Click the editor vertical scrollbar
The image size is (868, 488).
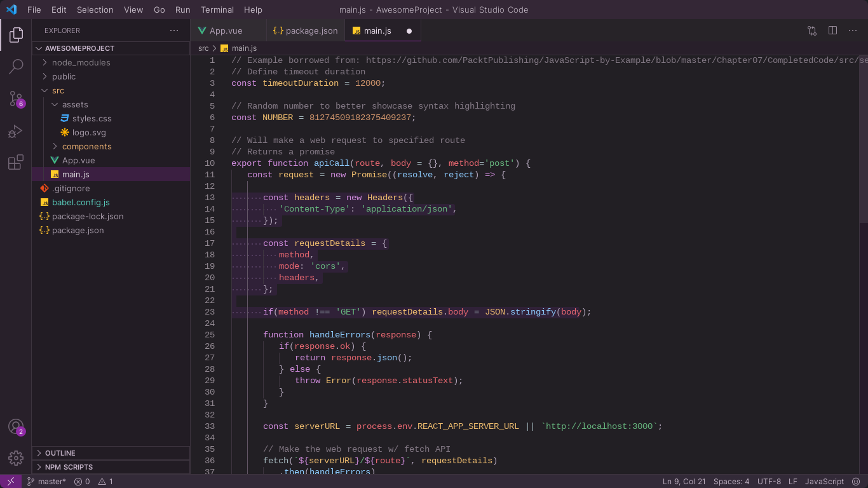[864, 139]
